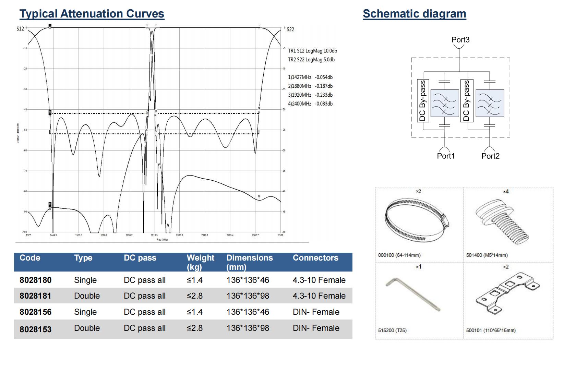Click the TR2 S22 LogMag legend entry
Image resolution: width=588 pixels, height=373 pixels.
(311, 60)
